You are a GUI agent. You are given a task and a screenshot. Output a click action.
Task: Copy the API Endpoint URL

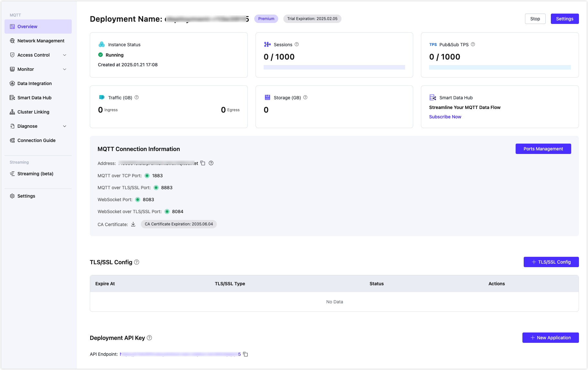(246, 354)
